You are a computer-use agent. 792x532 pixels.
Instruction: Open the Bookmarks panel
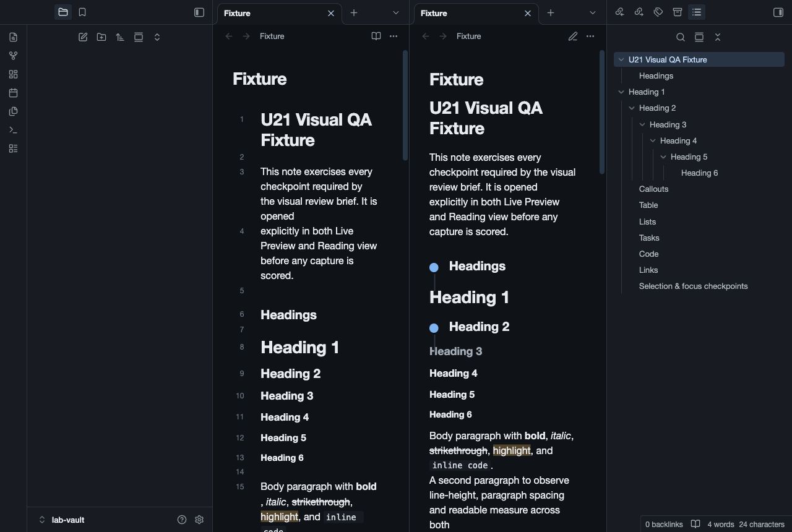(x=82, y=12)
